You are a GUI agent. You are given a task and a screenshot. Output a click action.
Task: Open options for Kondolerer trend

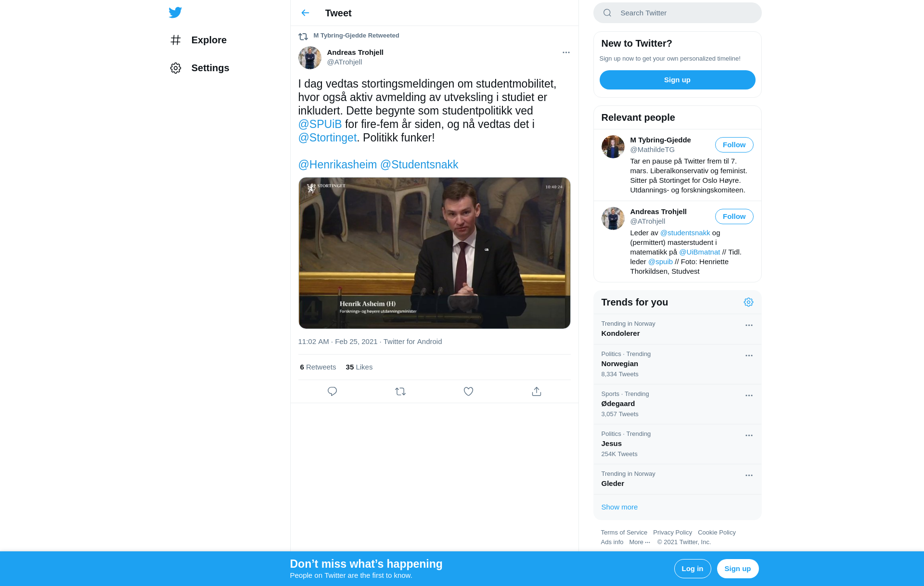pyautogui.click(x=749, y=325)
